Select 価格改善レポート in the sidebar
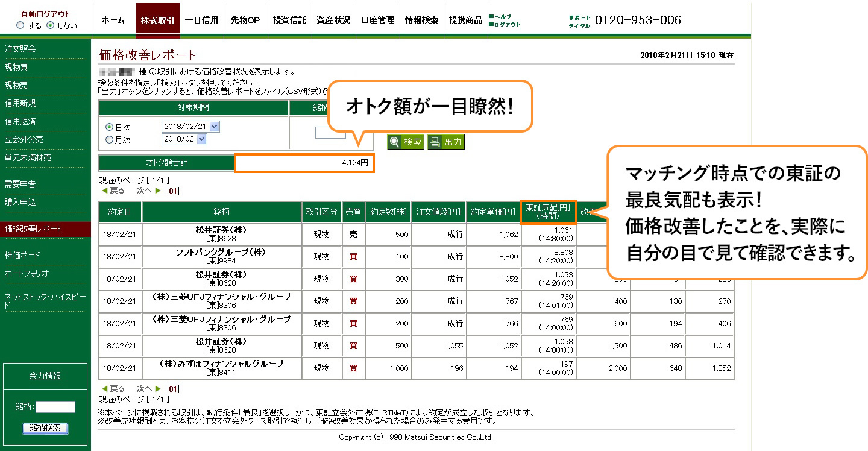 click(45, 229)
